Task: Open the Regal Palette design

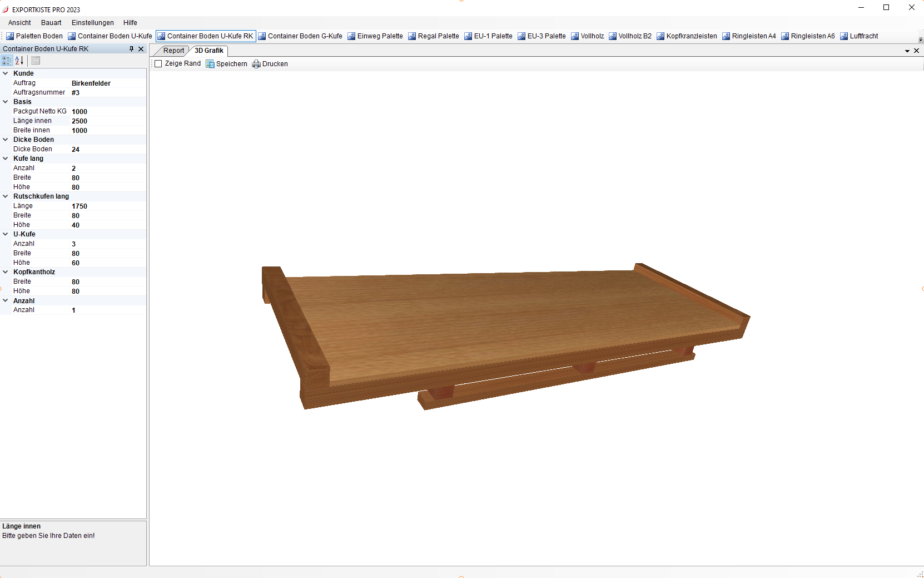Action: [434, 36]
